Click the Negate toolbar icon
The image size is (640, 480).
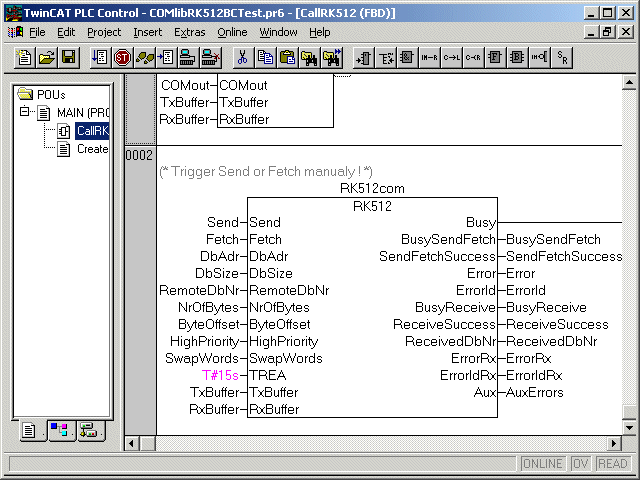540,58
